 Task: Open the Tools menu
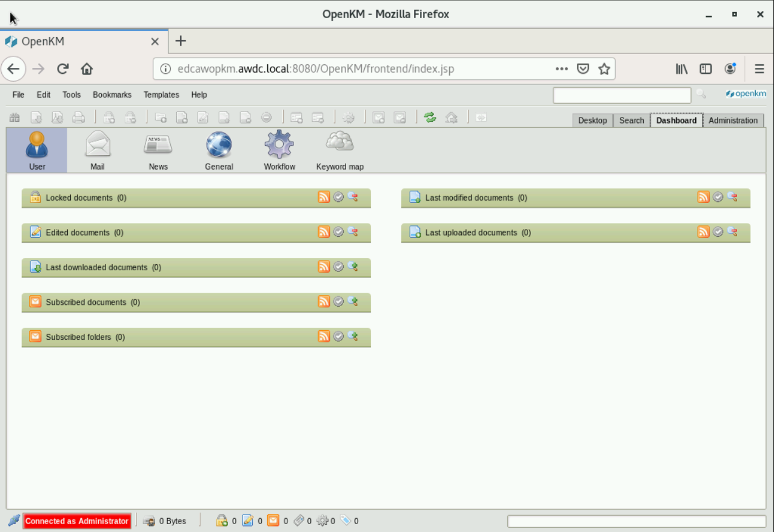coord(72,95)
